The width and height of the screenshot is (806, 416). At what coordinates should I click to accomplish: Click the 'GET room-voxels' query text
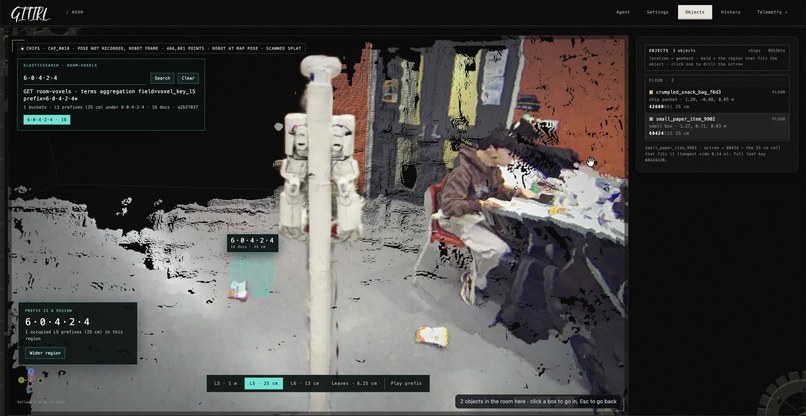(109, 95)
